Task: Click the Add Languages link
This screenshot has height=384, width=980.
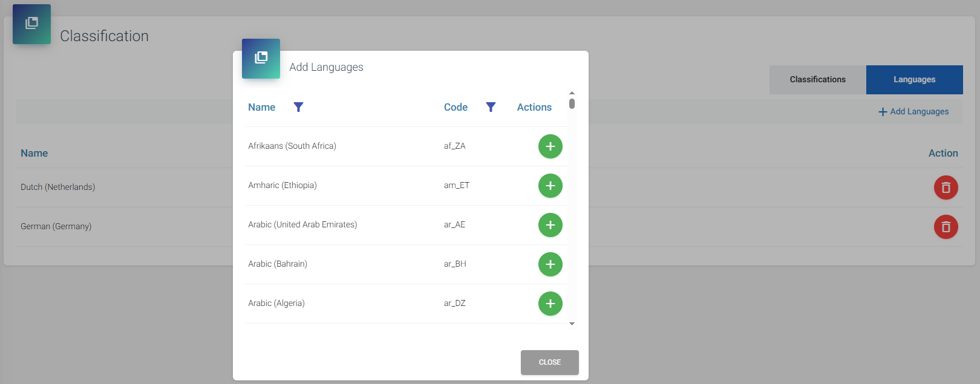Action: [913, 112]
